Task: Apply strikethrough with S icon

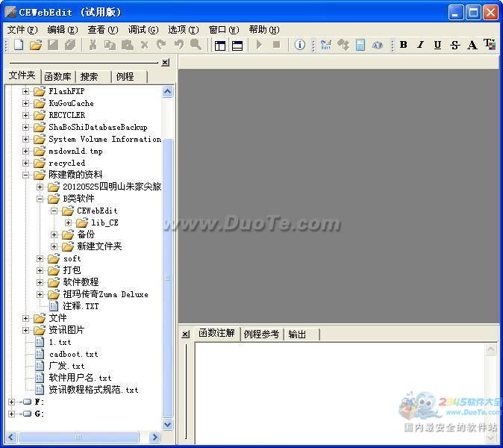Action: 454,46
